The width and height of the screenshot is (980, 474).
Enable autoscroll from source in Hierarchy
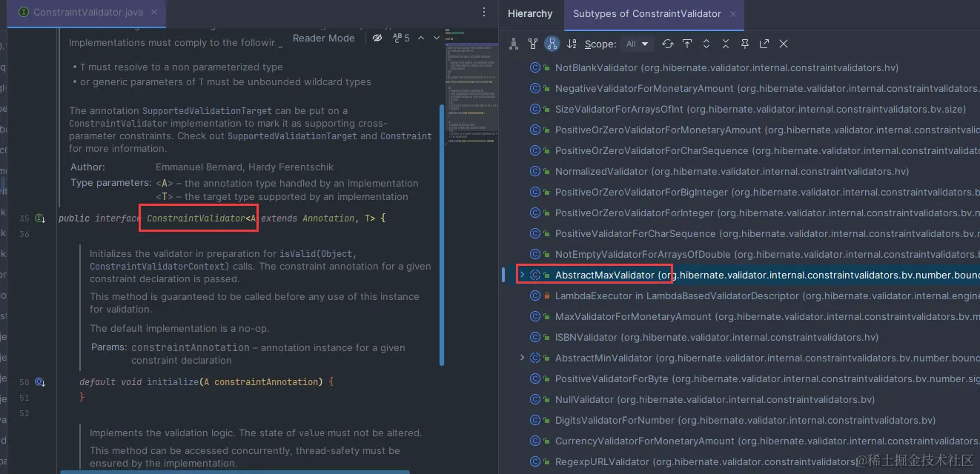coord(687,44)
